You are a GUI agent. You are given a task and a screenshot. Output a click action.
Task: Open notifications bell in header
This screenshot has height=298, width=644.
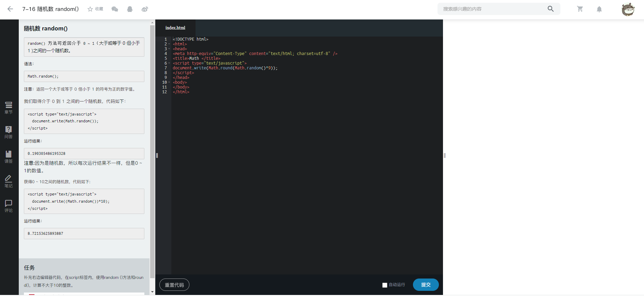tap(599, 9)
